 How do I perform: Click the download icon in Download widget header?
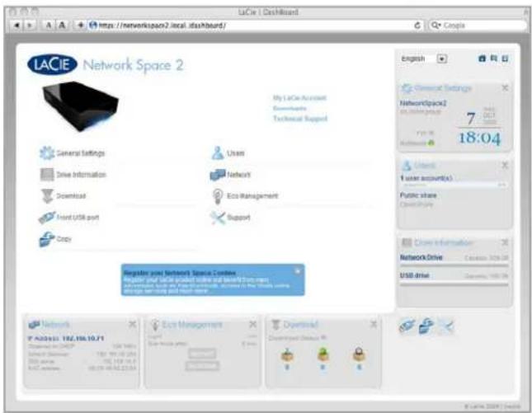[x=275, y=325]
